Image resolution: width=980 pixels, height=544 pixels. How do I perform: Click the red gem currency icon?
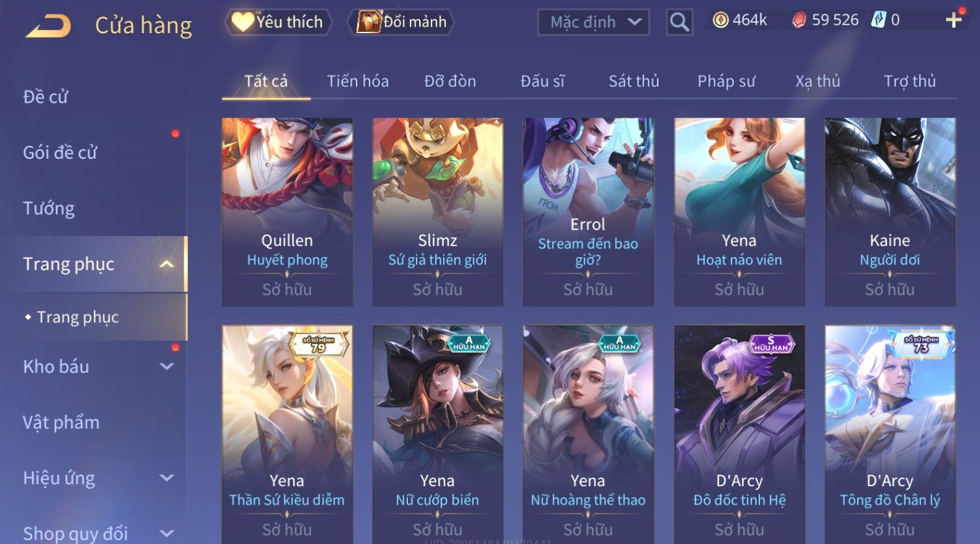point(799,21)
